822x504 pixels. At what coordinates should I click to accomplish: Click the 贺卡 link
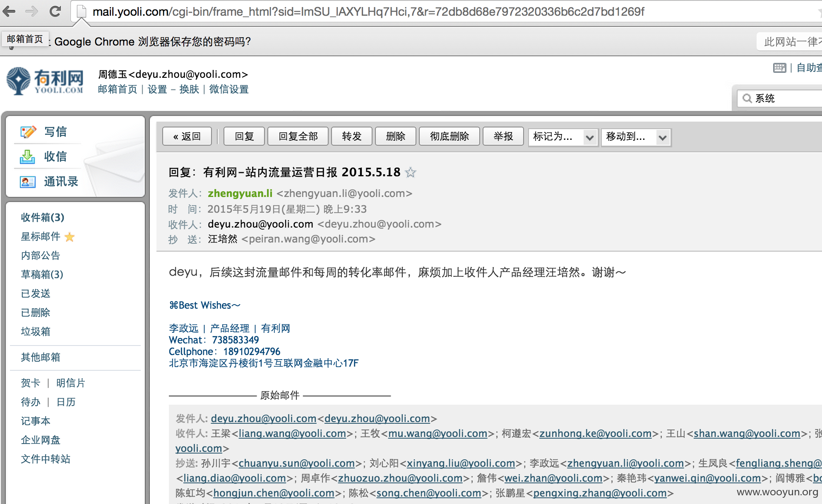point(31,383)
